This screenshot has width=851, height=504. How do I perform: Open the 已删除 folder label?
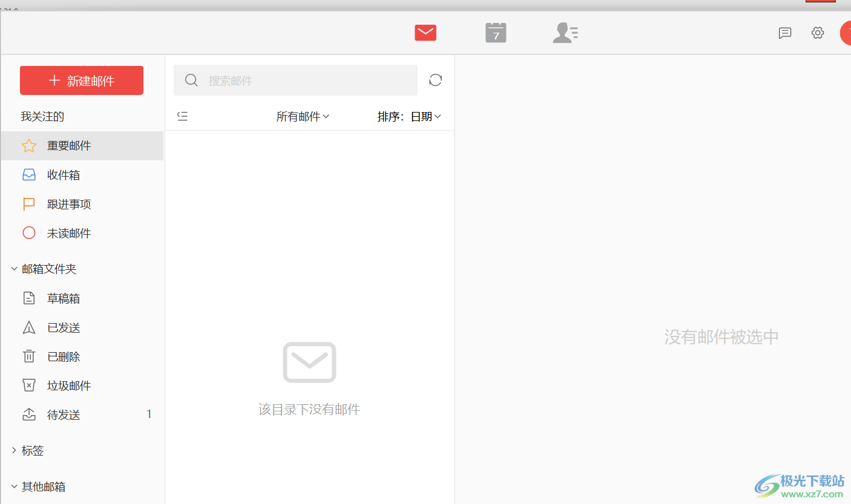pyautogui.click(x=64, y=356)
